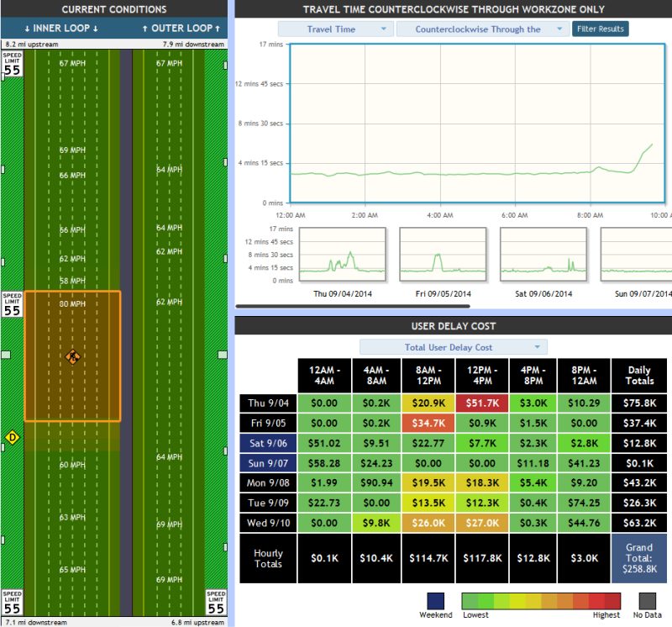Click the detector square beside the work zone

click(x=4, y=355)
